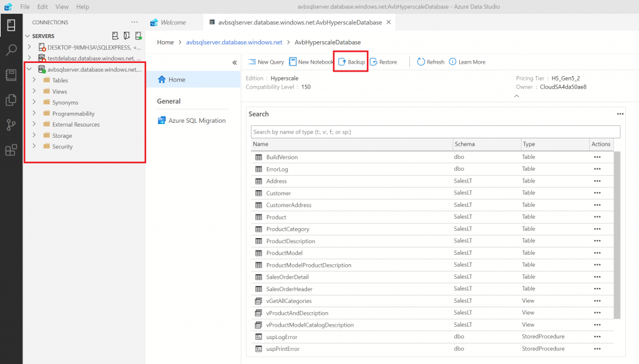Expand the Tables folder

coord(34,80)
